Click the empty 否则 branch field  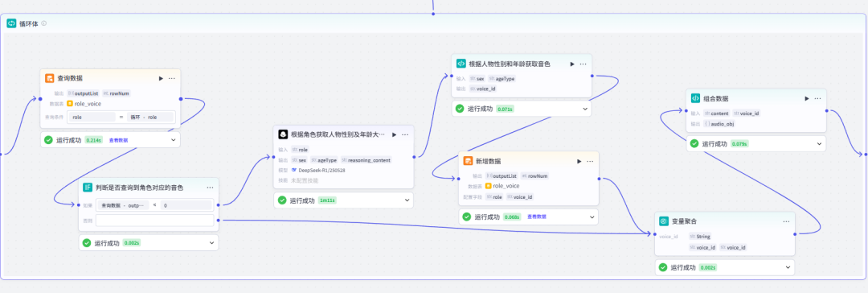[154, 221]
